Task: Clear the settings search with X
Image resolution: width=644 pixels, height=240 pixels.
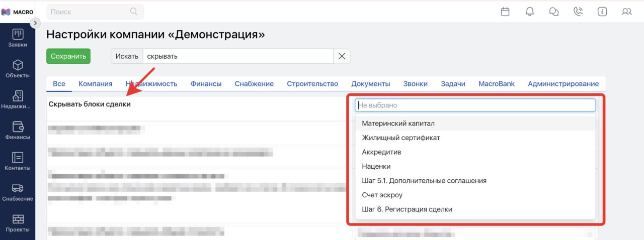Action: 342,56
